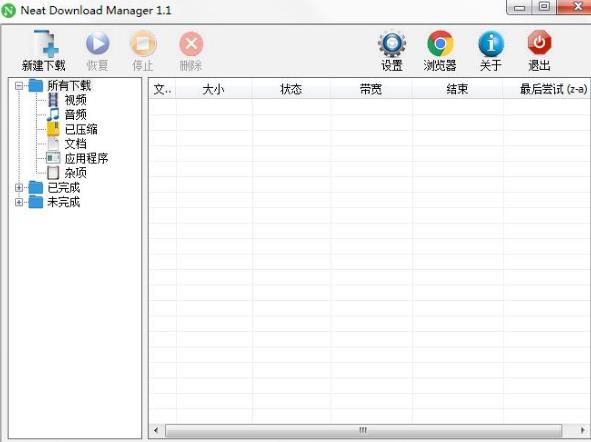Maximize the Neat Download Manager window
Viewport: 591px width, 442px height.
pos(544,7)
